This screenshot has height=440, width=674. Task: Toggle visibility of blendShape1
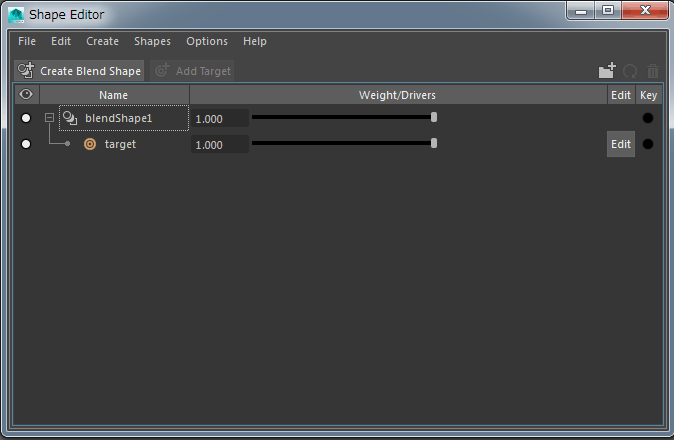click(26, 118)
